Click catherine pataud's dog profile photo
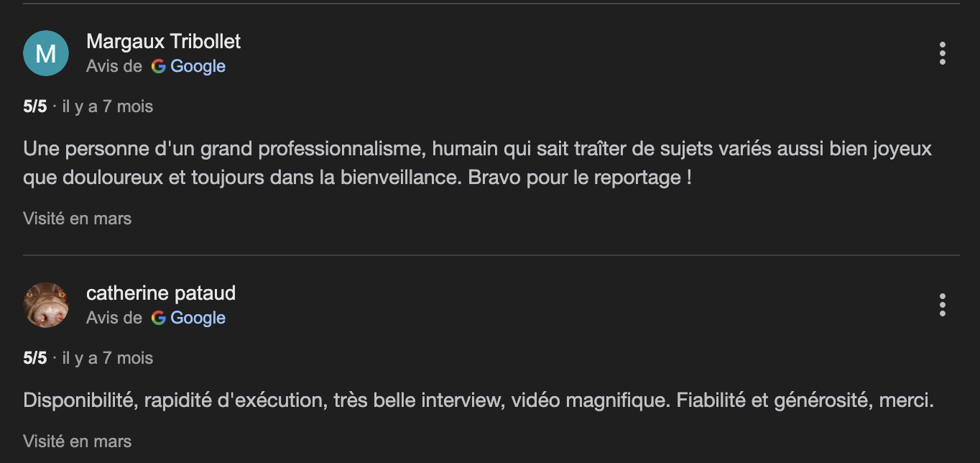 click(46, 305)
